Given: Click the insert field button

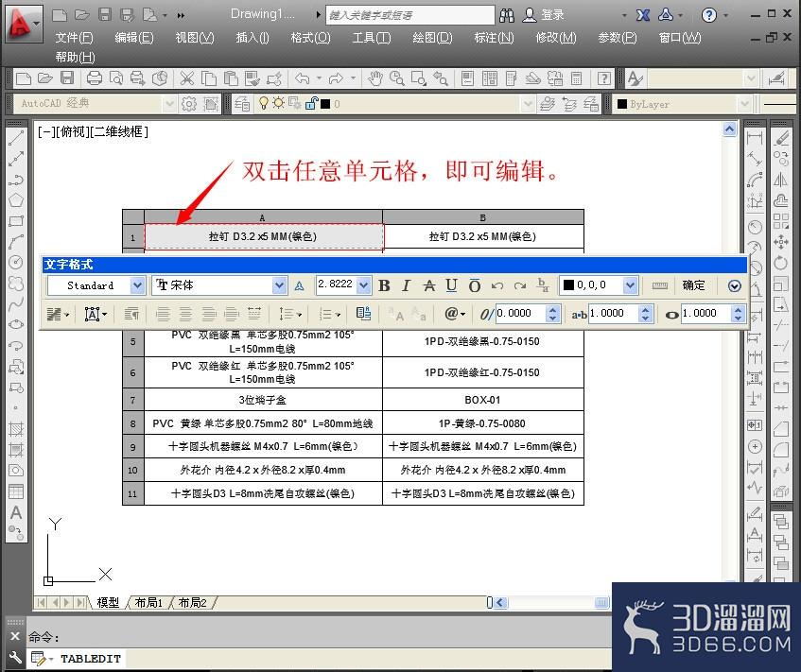Looking at the screenshot, I should point(363,314).
